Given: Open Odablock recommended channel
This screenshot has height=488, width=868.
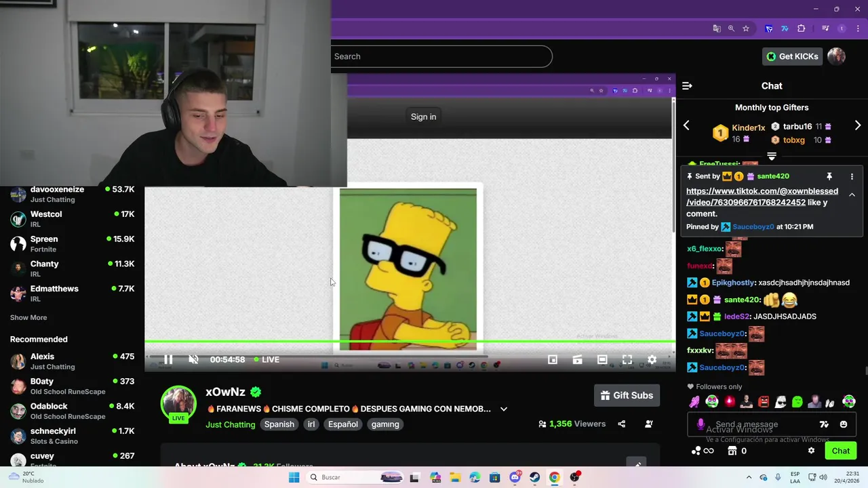Looking at the screenshot, I should [72, 411].
